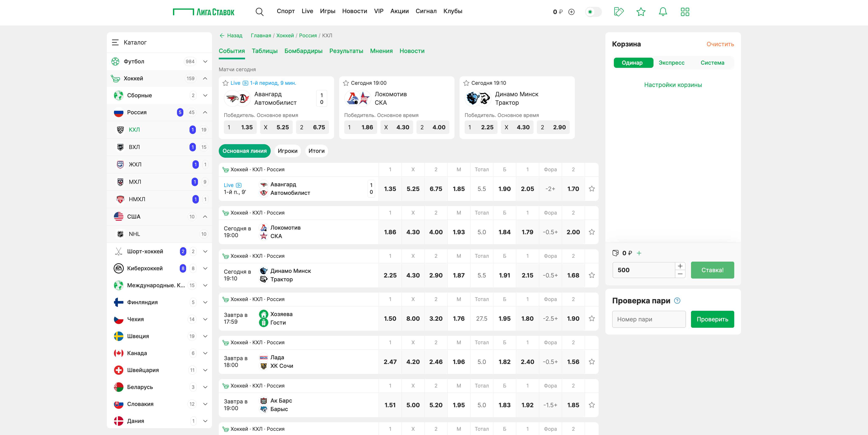Click the Каталог hamburger menu icon
The width and height of the screenshot is (868, 435).
(x=115, y=42)
